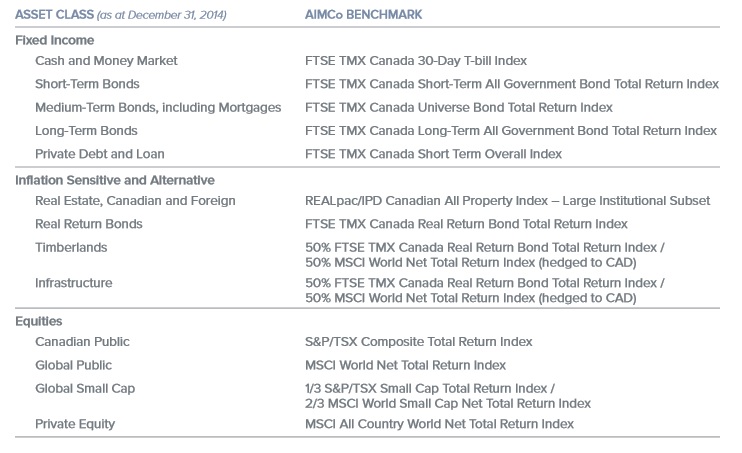
Task: Click S&P/TSX Composite Total Return Index text
Action: 419,342
